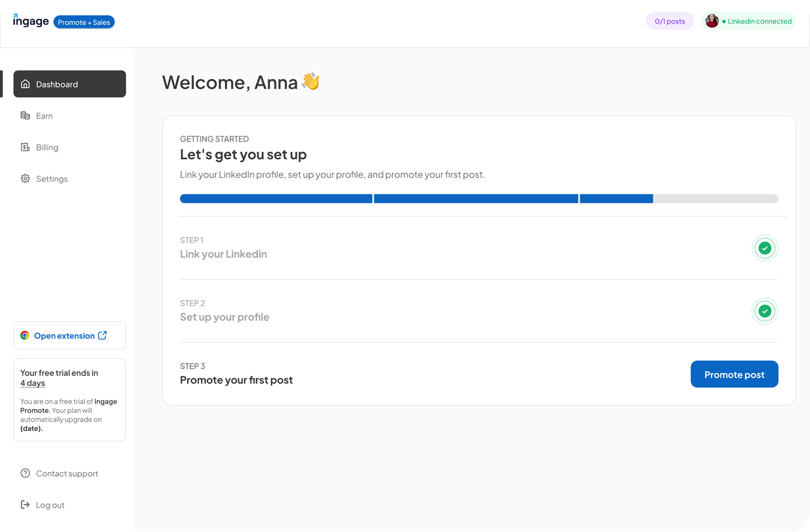Open the Earn menu item

click(69, 115)
